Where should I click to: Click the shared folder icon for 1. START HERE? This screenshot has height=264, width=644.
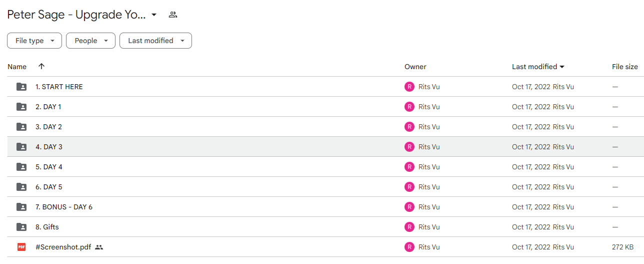(21, 87)
